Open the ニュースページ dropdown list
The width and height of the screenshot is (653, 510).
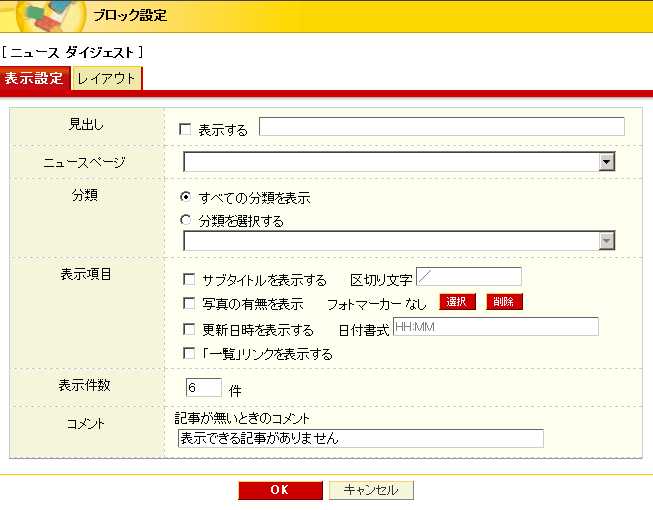tap(399, 162)
